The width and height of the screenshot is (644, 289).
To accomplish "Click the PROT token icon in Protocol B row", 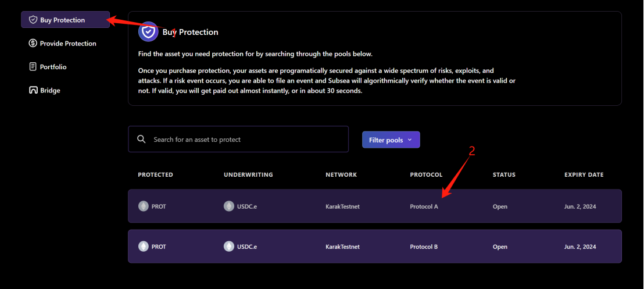I will (x=144, y=246).
